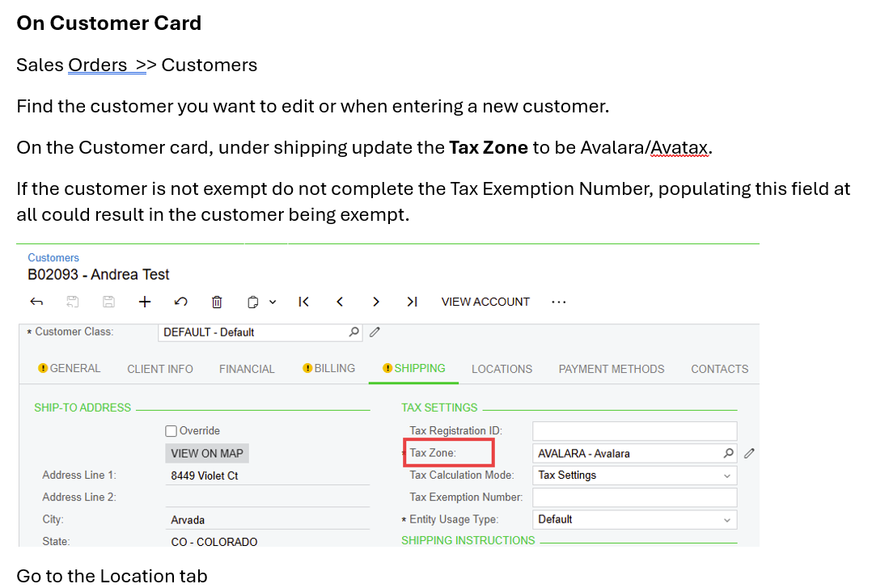Viewport: 889px width, 588px height.
Task: Go to previous record arrow
Action: [x=340, y=302]
